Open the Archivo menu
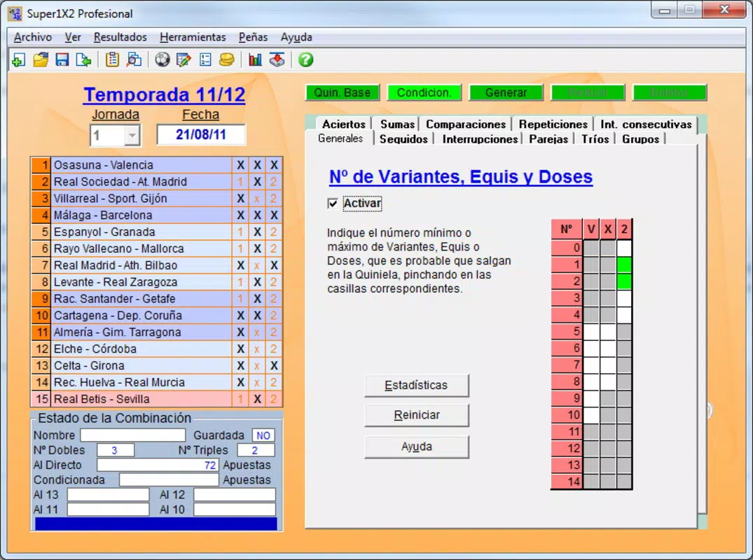Image resolution: width=753 pixels, height=560 pixels. 33,37
